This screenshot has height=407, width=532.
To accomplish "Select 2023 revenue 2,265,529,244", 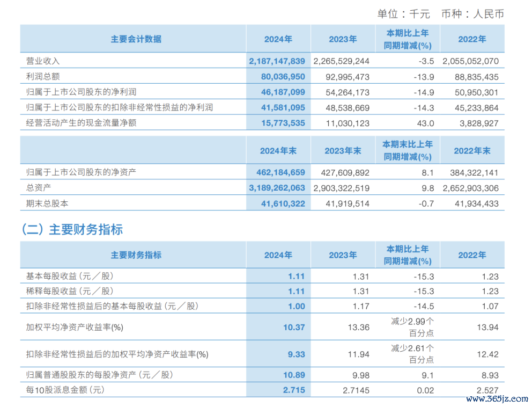I will pyautogui.click(x=341, y=61).
